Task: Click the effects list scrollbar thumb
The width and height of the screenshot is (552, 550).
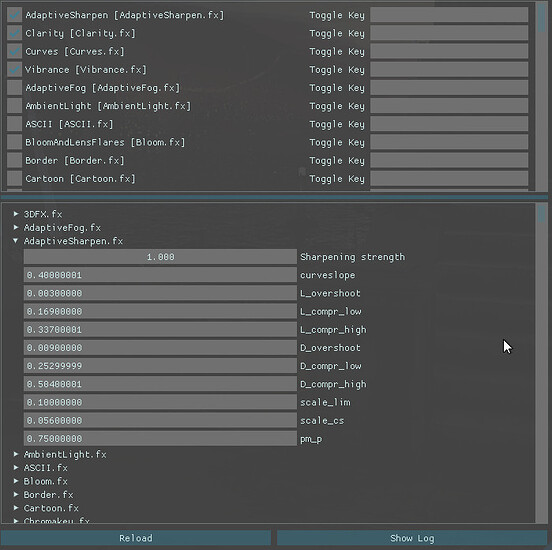Action: click(x=541, y=17)
